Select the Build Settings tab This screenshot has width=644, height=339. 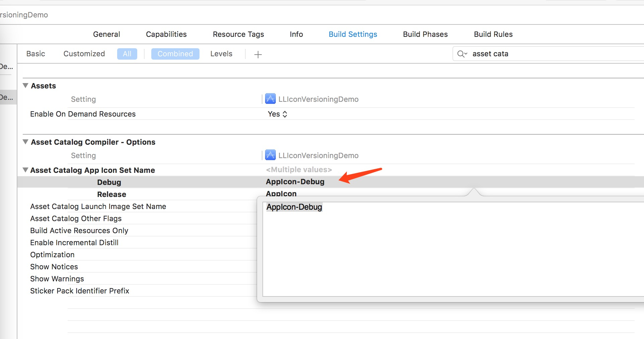tap(353, 34)
